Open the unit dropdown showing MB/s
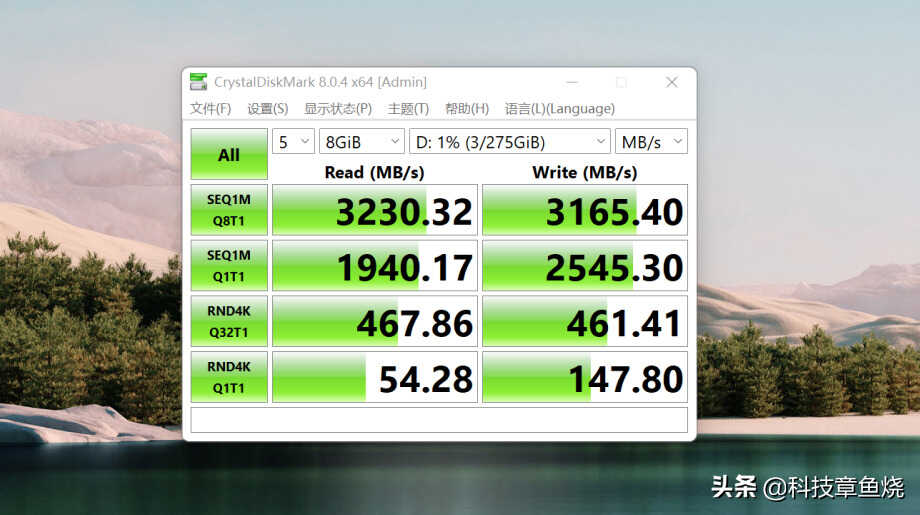The image size is (920, 515). [651, 141]
